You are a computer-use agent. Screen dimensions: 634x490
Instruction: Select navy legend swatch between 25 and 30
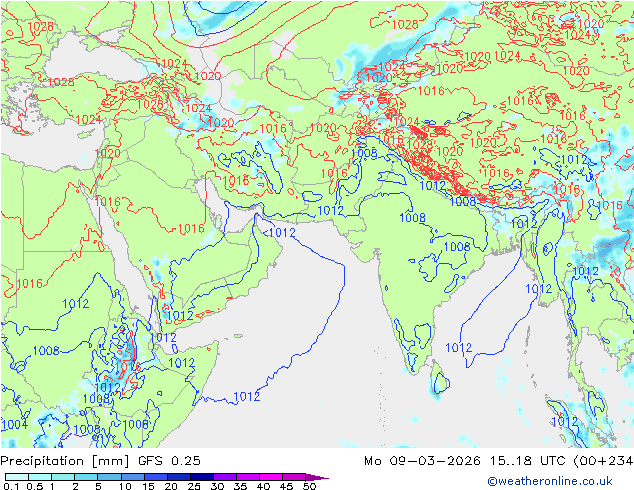point(201,477)
